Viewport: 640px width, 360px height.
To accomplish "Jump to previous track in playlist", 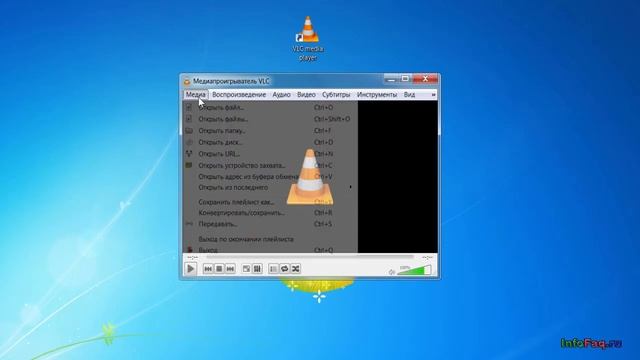I will coord(208,269).
